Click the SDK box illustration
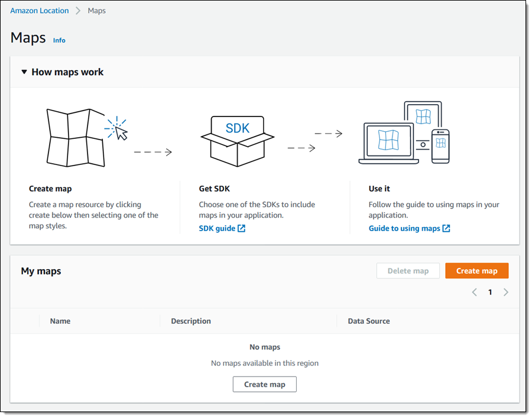532x418 pixels. tap(237, 141)
